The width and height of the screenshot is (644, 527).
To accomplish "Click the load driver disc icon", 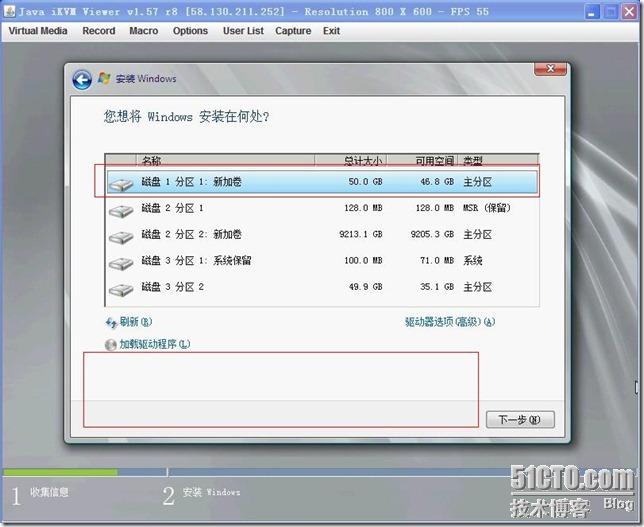I will point(110,345).
